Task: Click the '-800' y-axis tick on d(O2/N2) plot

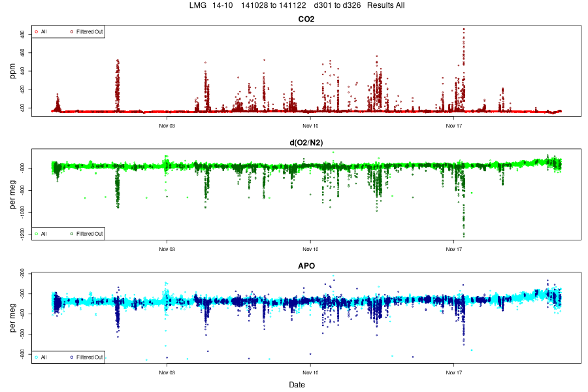Action: [x=22, y=190]
